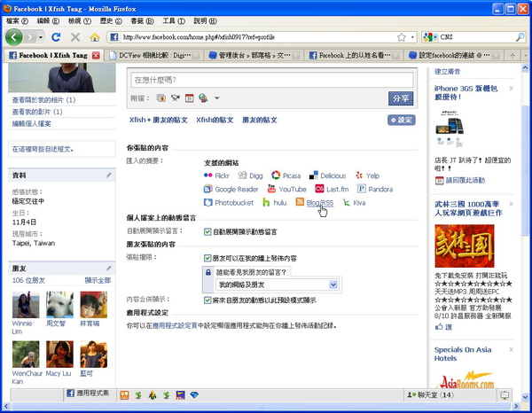This screenshot has width=532, height=413.
Task: Open Macy Liu friend thumbnail
Action: pyautogui.click(x=59, y=355)
